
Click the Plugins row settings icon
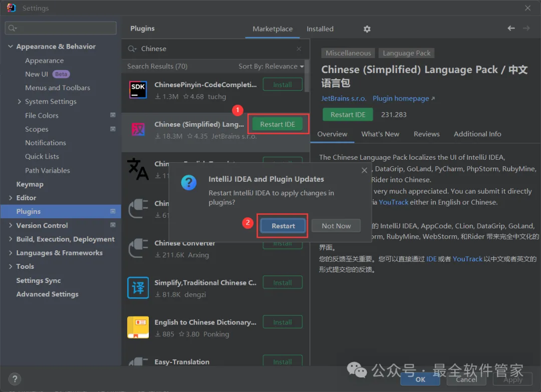click(x=113, y=211)
